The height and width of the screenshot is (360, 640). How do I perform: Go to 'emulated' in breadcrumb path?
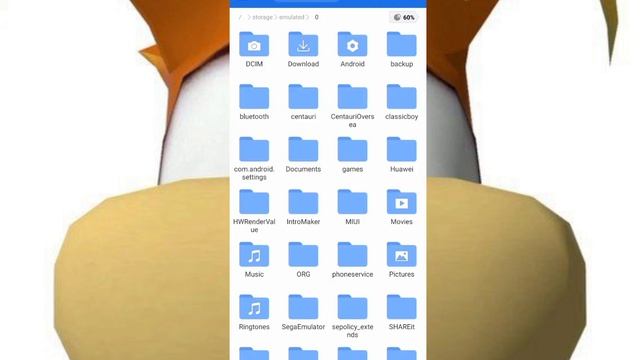pos(291,17)
